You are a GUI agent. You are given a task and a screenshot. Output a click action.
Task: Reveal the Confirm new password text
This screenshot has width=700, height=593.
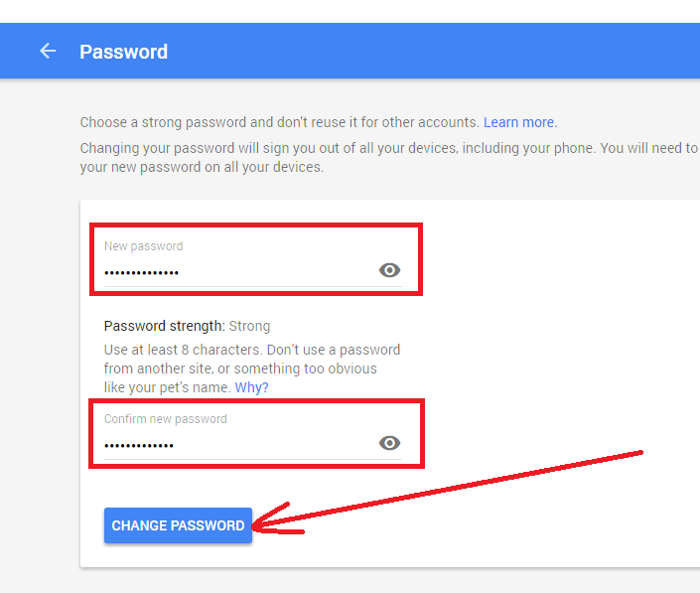(x=389, y=443)
